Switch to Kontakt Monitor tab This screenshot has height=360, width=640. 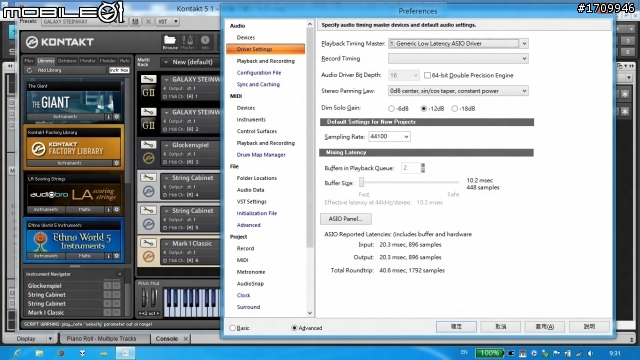pos(87,61)
